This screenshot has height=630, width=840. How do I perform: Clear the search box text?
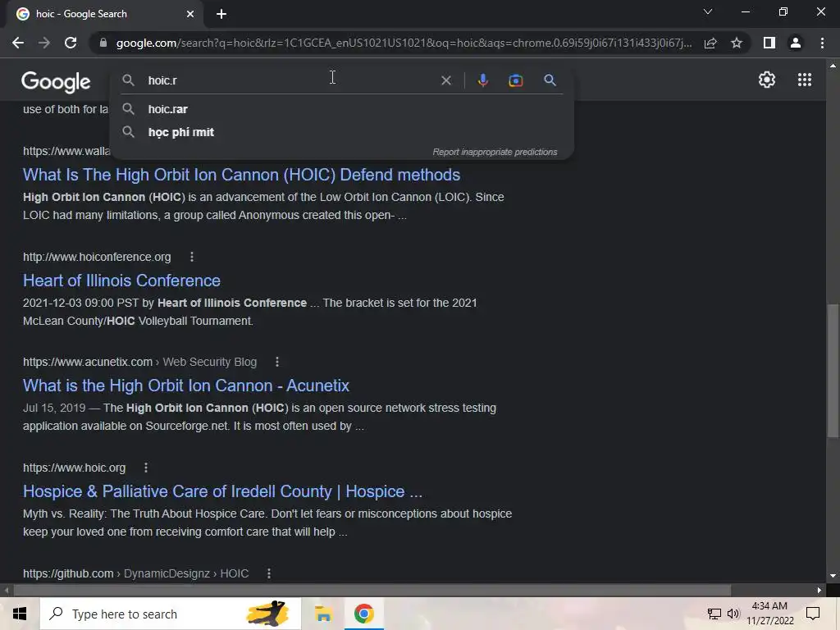(445, 80)
